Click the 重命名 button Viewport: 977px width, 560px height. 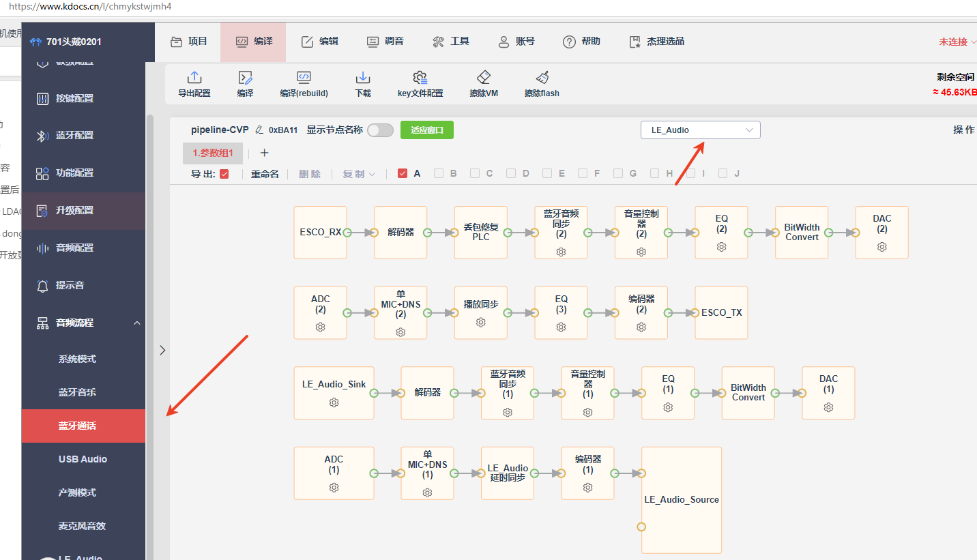point(265,174)
